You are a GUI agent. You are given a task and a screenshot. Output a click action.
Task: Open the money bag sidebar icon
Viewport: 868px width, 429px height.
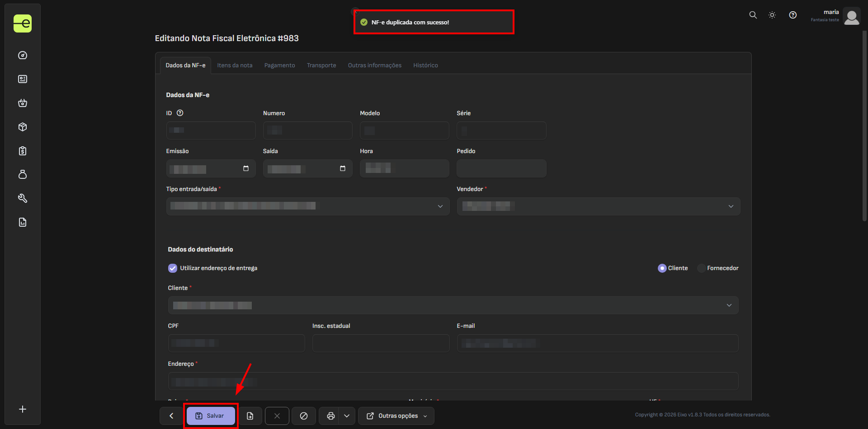[x=23, y=174]
